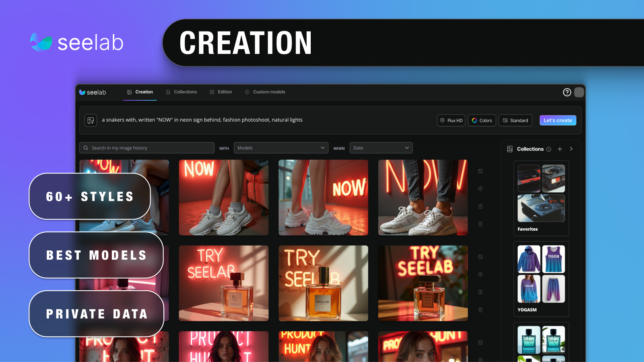The image size is (644, 362).
Task: Open the Colors option button
Action: pyautogui.click(x=482, y=120)
